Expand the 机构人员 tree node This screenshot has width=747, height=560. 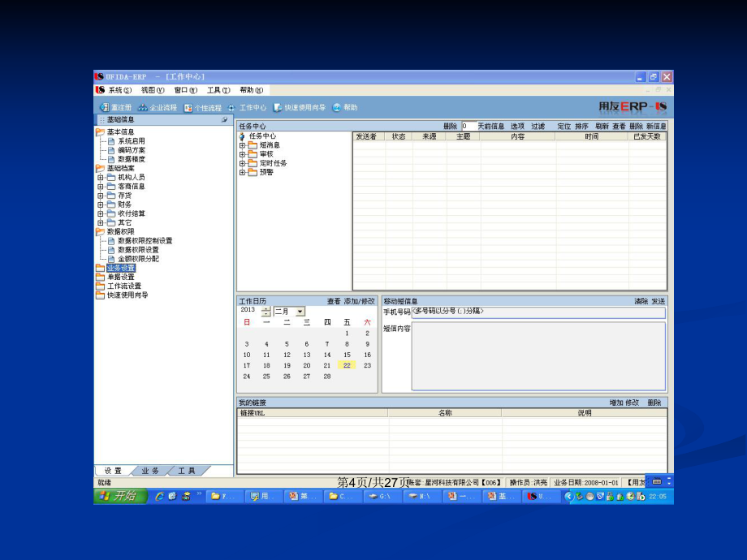point(101,177)
